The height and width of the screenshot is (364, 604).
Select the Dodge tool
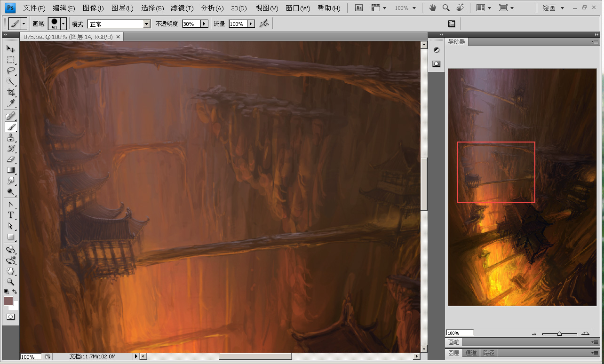point(10,191)
